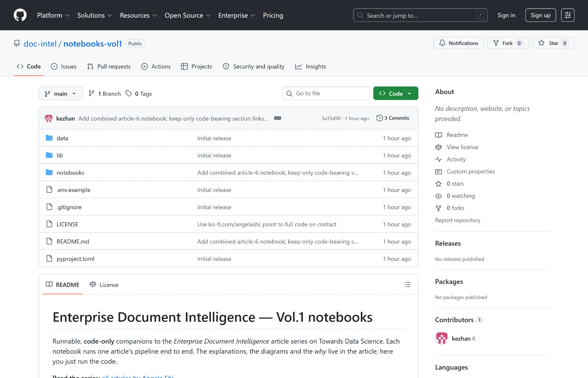
Task: Expand the Platform menu
Action: 53,15
